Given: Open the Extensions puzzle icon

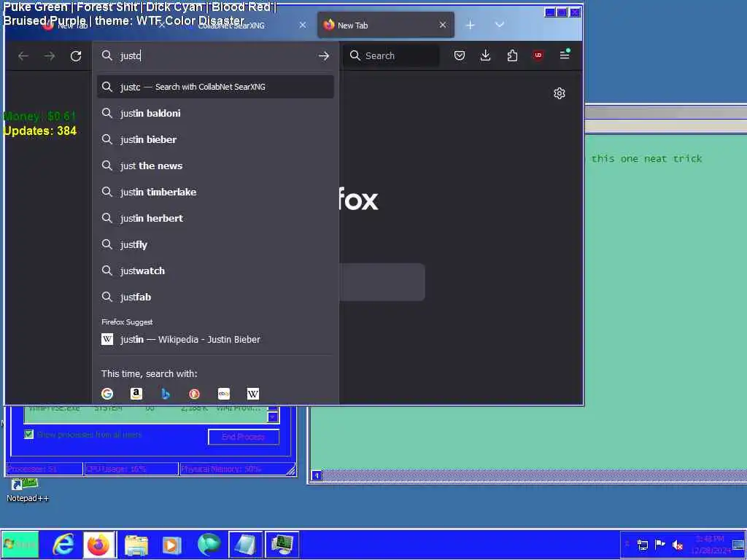Looking at the screenshot, I should click(512, 55).
